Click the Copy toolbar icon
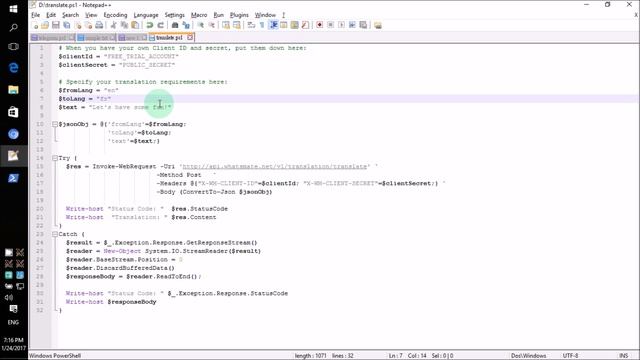 (124, 25)
